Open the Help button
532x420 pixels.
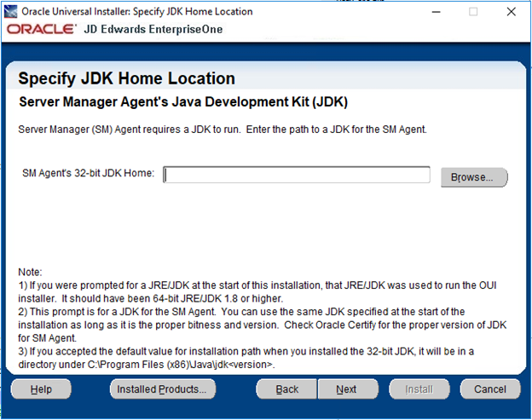(41, 389)
